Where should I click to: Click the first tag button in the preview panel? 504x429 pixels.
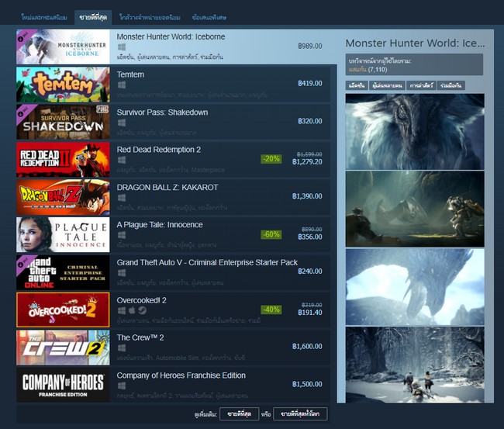(357, 85)
